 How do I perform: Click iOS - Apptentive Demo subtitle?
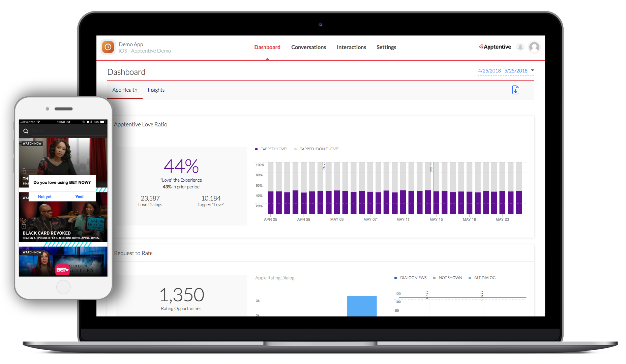[145, 51]
